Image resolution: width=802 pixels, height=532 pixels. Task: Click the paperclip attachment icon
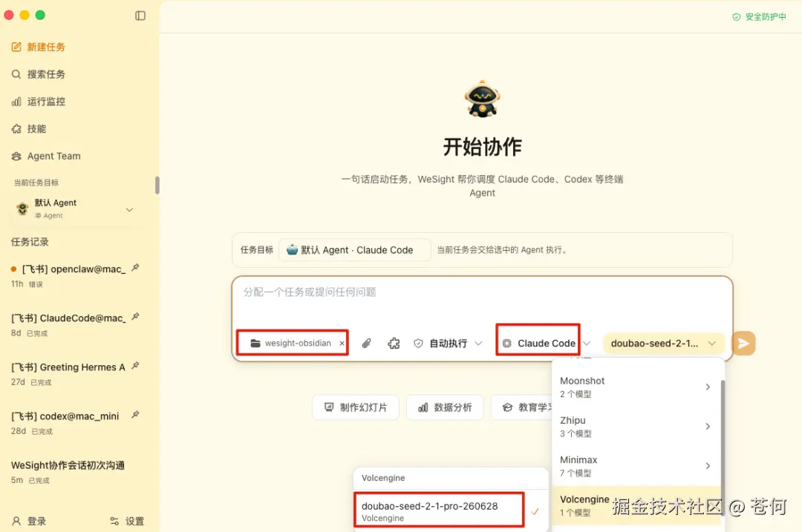366,344
